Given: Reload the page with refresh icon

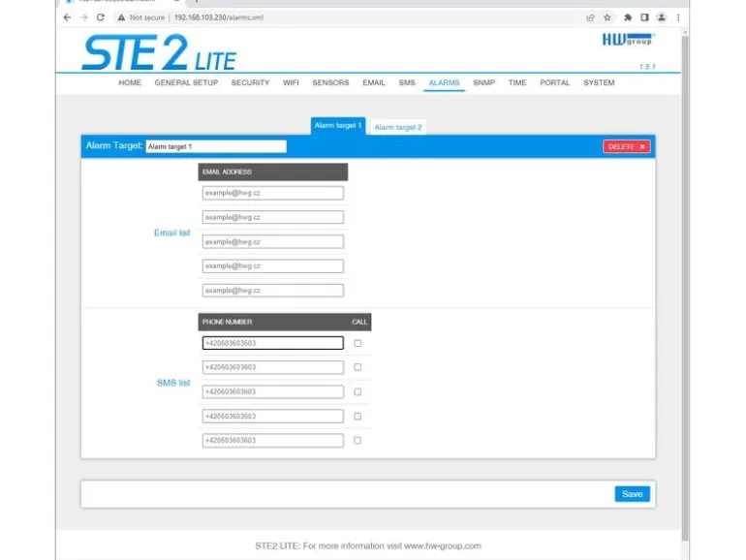Looking at the screenshot, I should (101, 17).
